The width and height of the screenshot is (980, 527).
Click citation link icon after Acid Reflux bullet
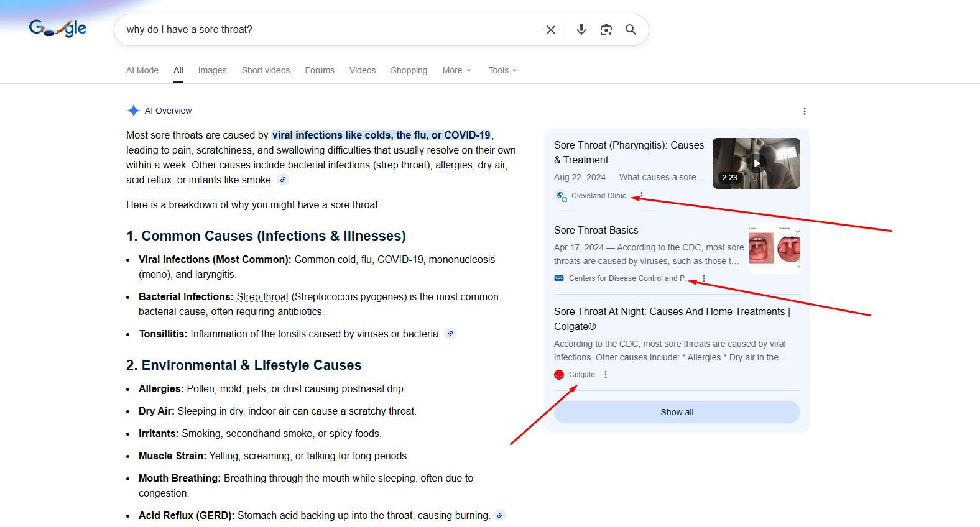point(500,516)
